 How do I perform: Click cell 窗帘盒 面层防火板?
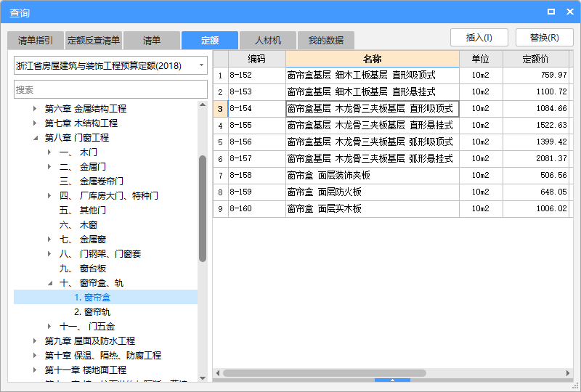pos(373,192)
